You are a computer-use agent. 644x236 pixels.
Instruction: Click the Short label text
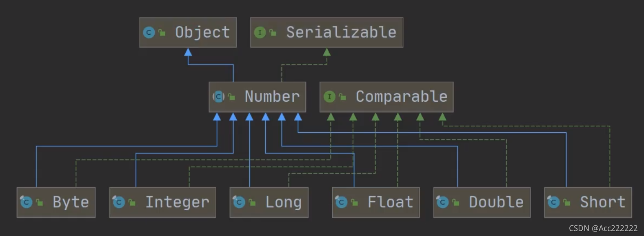(603, 202)
